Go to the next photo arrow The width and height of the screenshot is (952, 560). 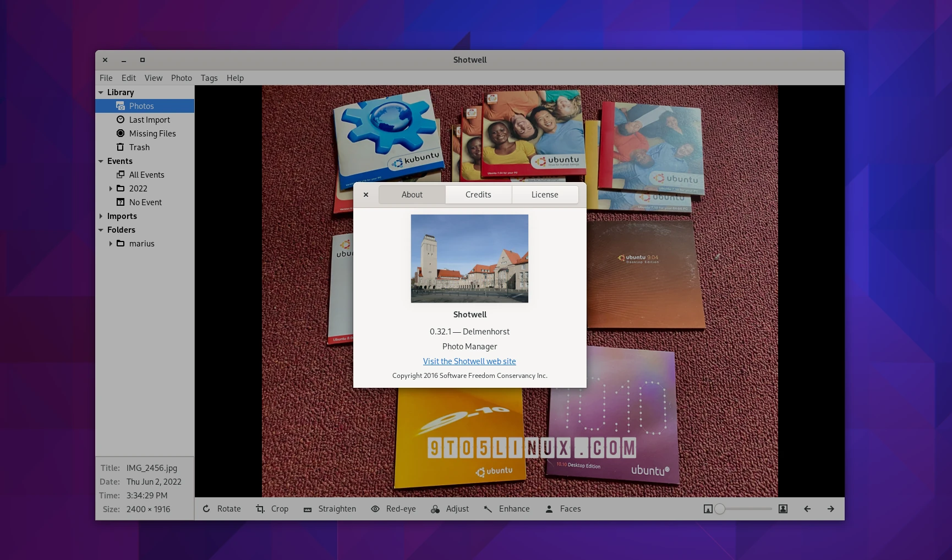(830, 509)
